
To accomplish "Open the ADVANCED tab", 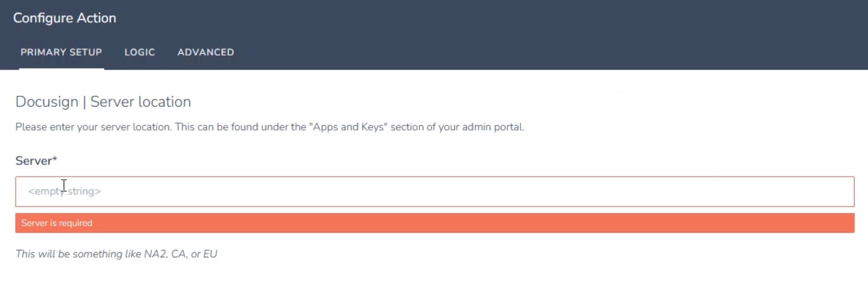I will pos(206,52).
